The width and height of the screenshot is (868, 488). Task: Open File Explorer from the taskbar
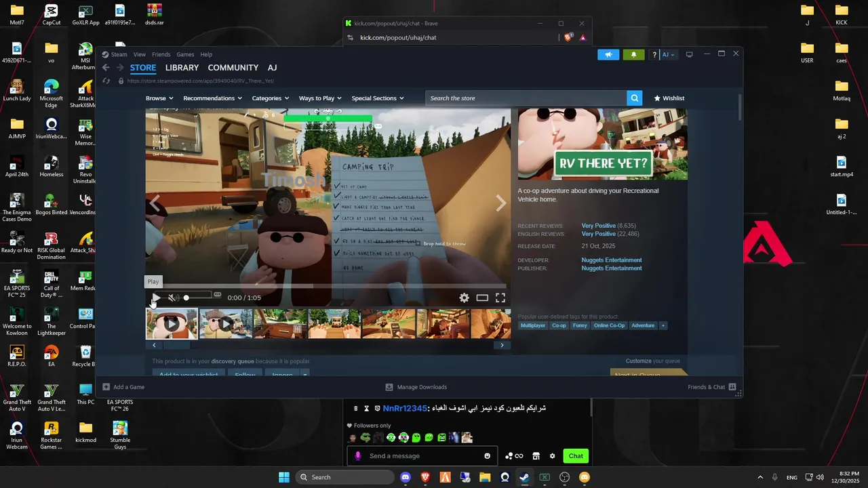[x=485, y=477]
